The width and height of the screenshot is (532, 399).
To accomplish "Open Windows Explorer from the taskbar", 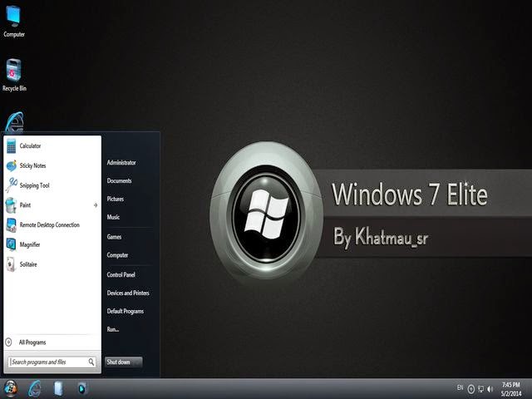I will click(x=58, y=388).
